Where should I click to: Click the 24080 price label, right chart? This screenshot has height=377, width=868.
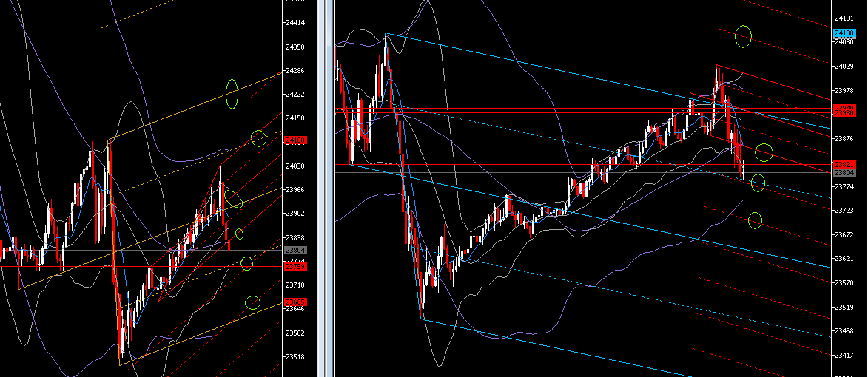pos(845,41)
